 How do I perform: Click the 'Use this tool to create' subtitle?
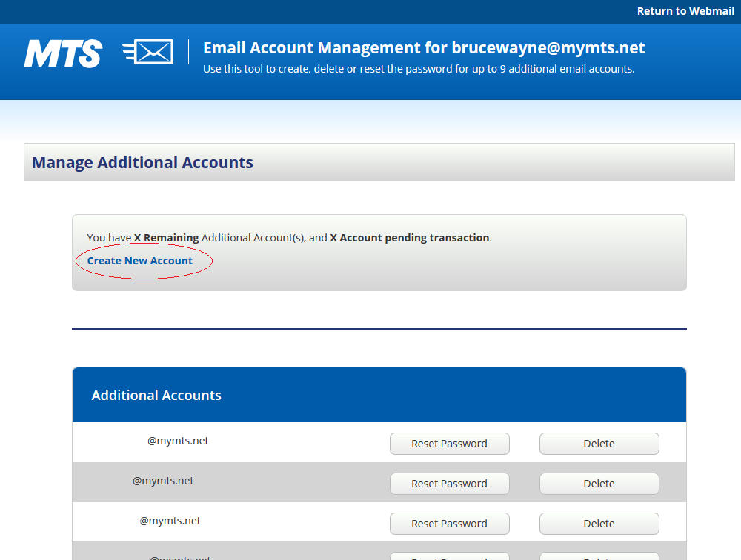(x=419, y=69)
